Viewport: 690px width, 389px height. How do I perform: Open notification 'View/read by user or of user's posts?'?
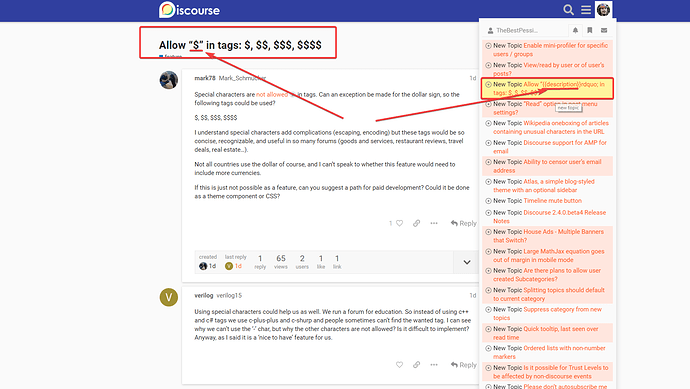point(548,69)
